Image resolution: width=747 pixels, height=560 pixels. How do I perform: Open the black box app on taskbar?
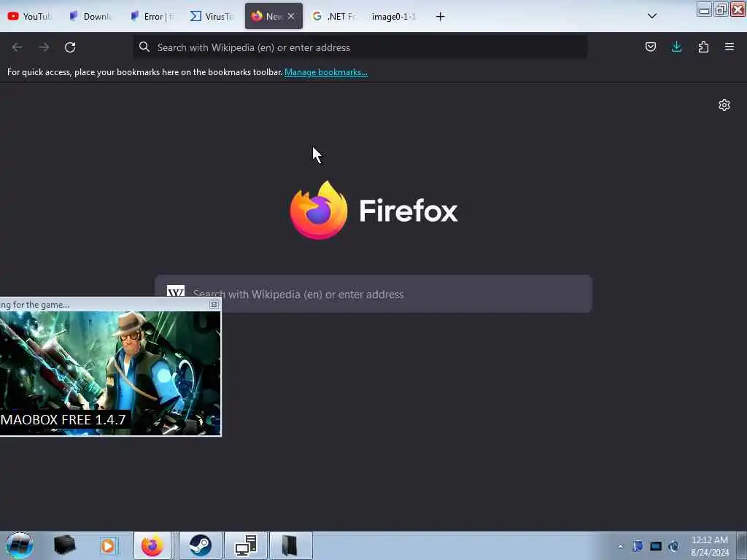pos(64,545)
